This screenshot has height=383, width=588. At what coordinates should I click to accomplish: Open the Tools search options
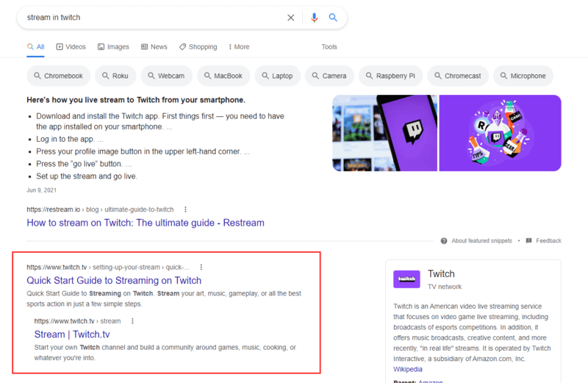coord(329,47)
